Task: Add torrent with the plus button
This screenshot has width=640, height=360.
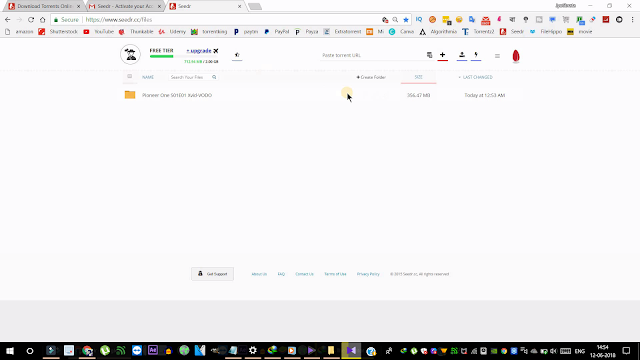Action: [442, 55]
